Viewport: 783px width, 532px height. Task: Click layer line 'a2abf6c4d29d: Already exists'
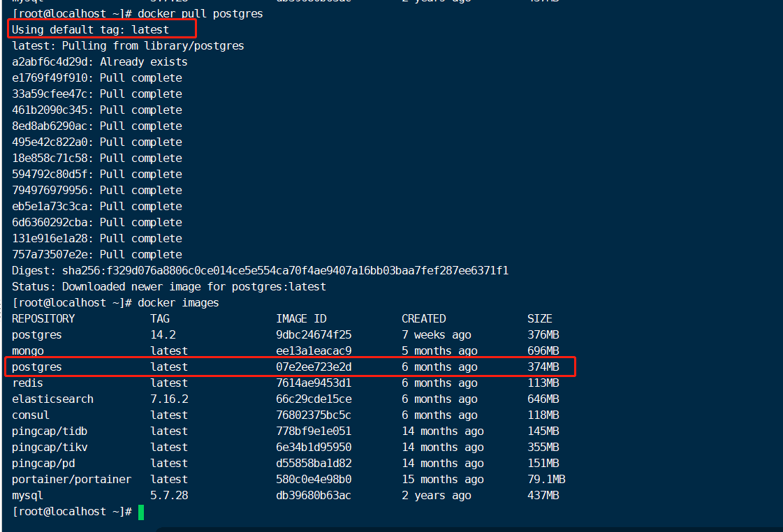[100, 62]
